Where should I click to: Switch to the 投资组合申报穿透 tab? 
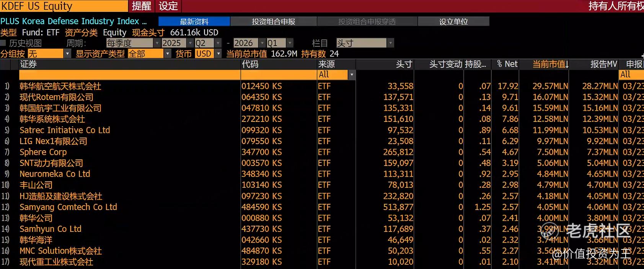click(x=367, y=21)
